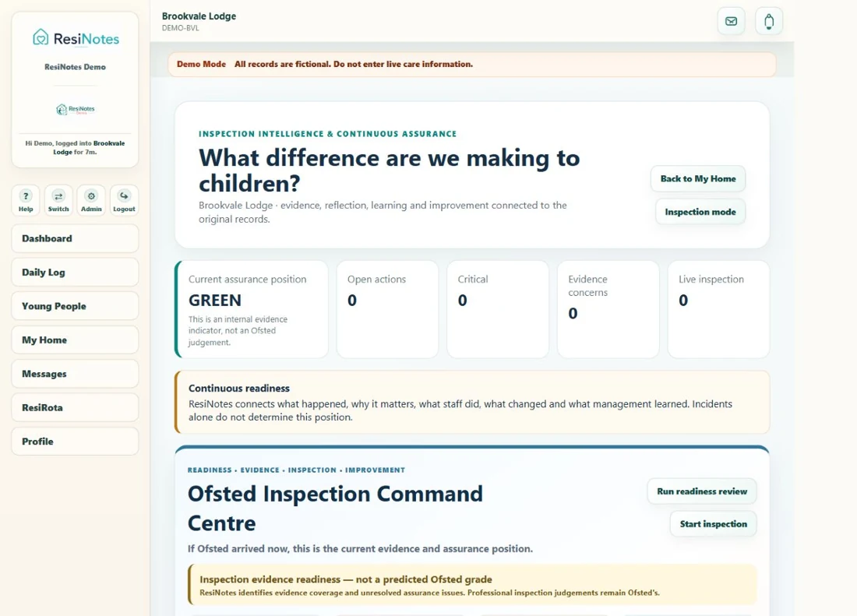Open the Young People section
Screen dimensions: 857x616
(75, 306)
